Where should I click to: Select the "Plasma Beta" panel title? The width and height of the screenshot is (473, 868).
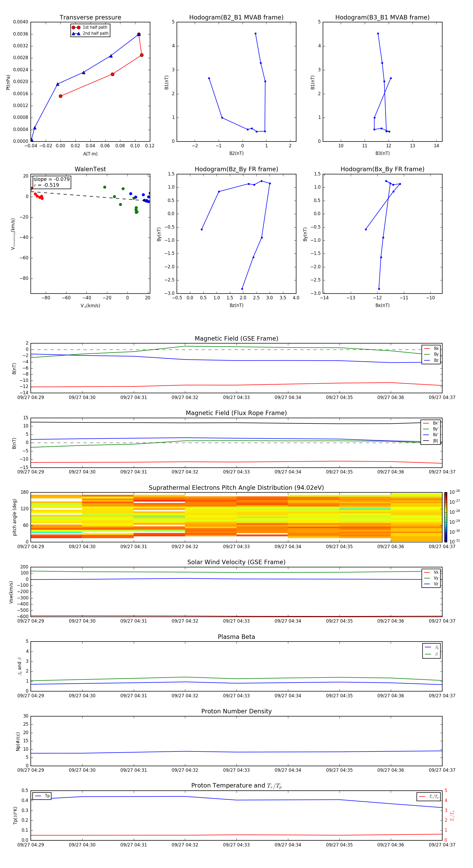click(236, 637)
